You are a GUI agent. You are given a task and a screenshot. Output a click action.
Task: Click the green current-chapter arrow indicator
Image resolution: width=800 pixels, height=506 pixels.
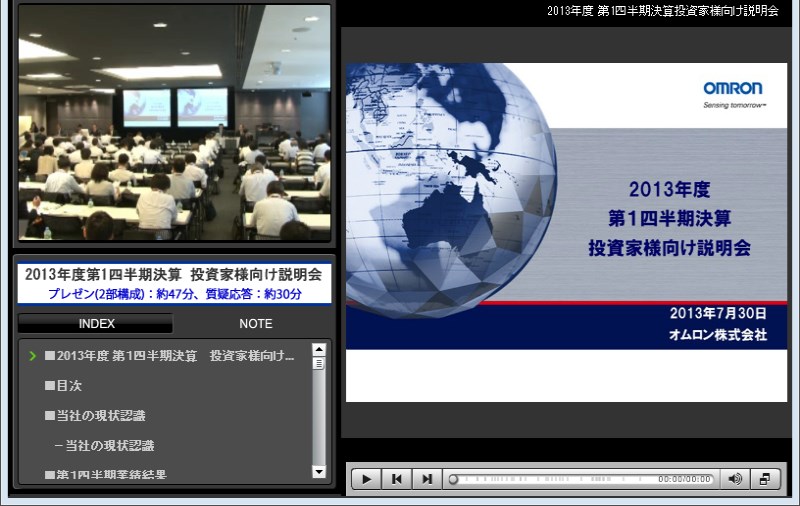point(33,356)
